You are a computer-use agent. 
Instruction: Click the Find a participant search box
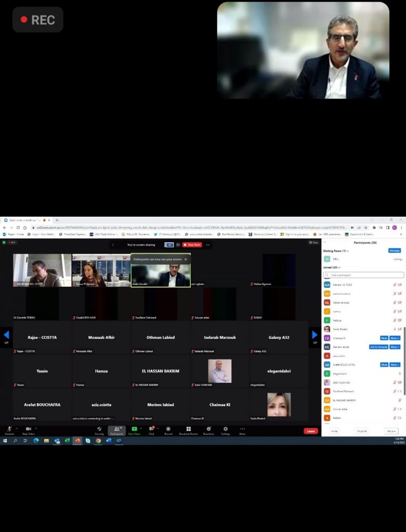pos(363,275)
